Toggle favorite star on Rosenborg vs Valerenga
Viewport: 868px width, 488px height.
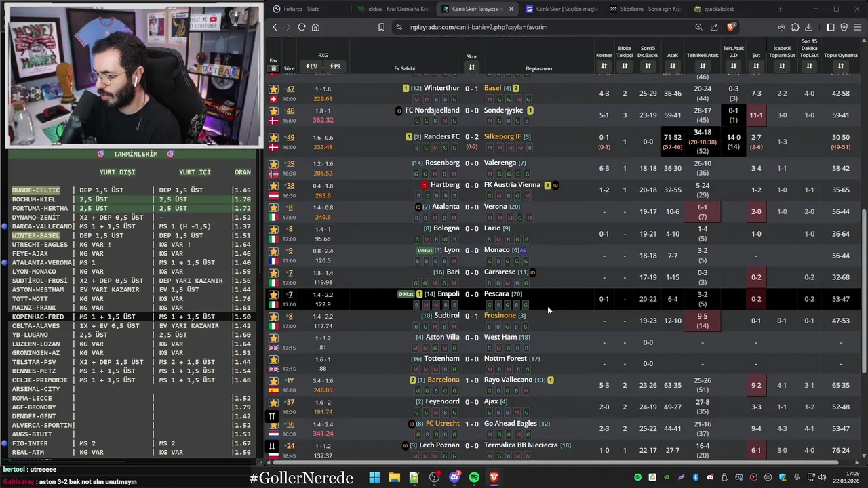pyautogui.click(x=273, y=163)
